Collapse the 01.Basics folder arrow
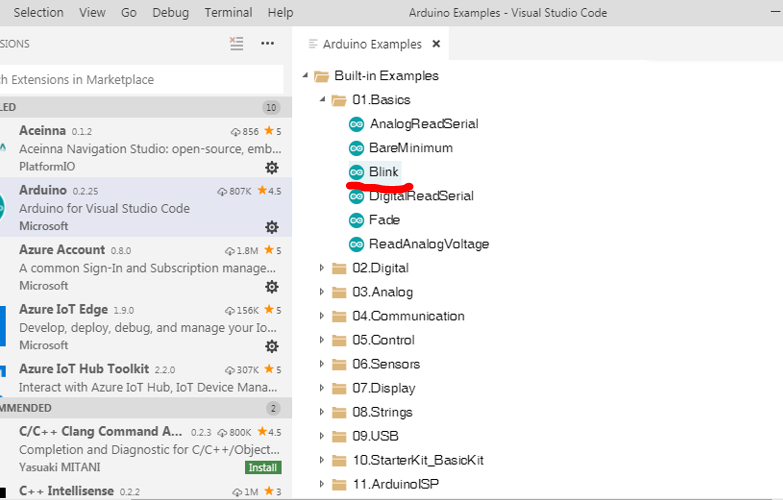The width and height of the screenshot is (783, 500). click(x=323, y=99)
